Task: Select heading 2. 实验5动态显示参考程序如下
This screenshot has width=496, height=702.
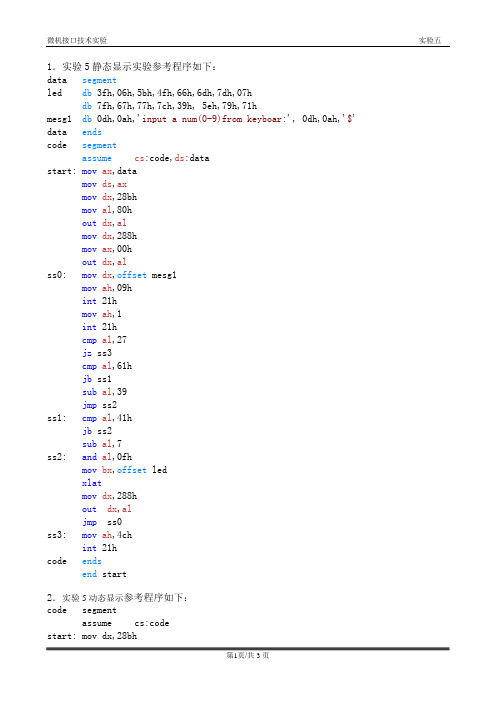Action: pos(117,597)
